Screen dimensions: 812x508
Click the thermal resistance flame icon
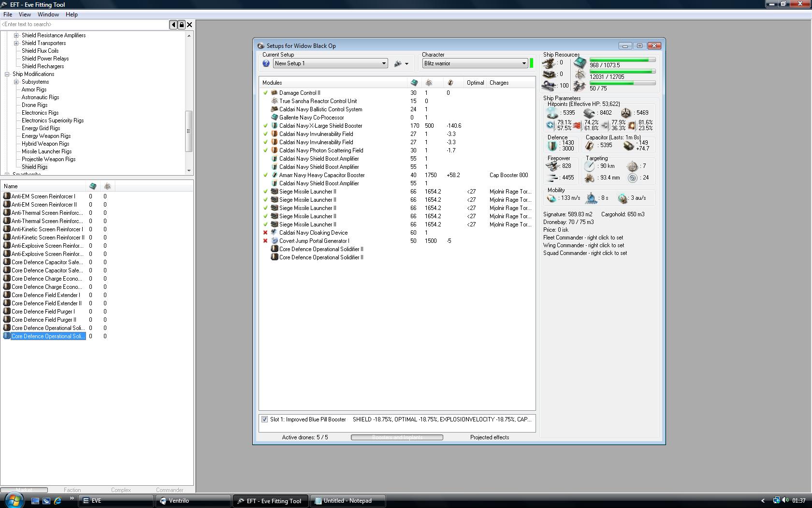[x=577, y=125]
